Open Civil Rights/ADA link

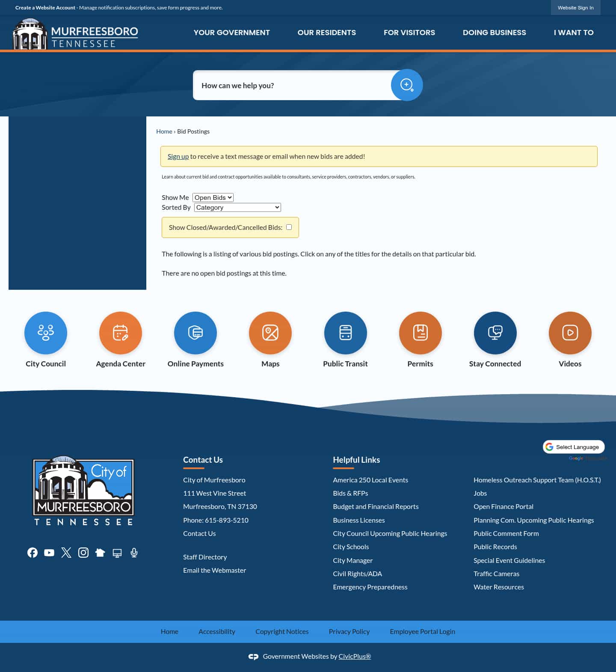click(358, 574)
